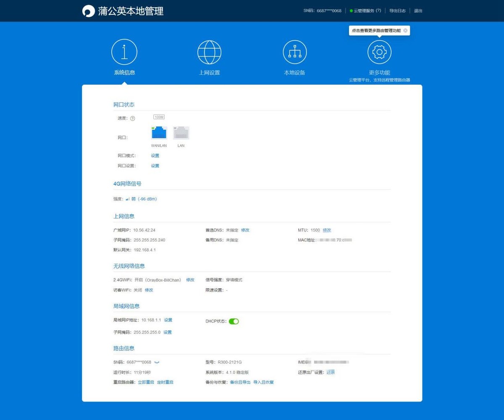Open 导出日志 in the top bar
This screenshot has height=420, width=504.
(x=397, y=10)
